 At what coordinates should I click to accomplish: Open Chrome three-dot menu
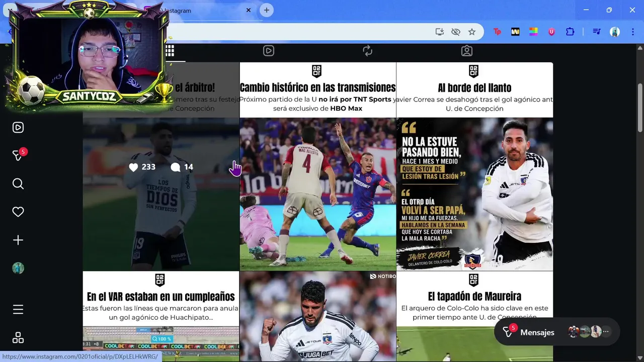click(x=632, y=32)
